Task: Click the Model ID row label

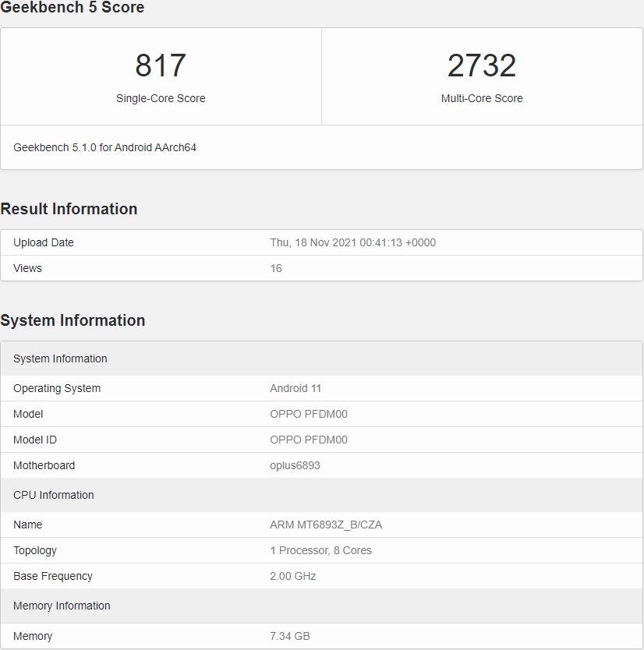Action: pyautogui.click(x=35, y=440)
